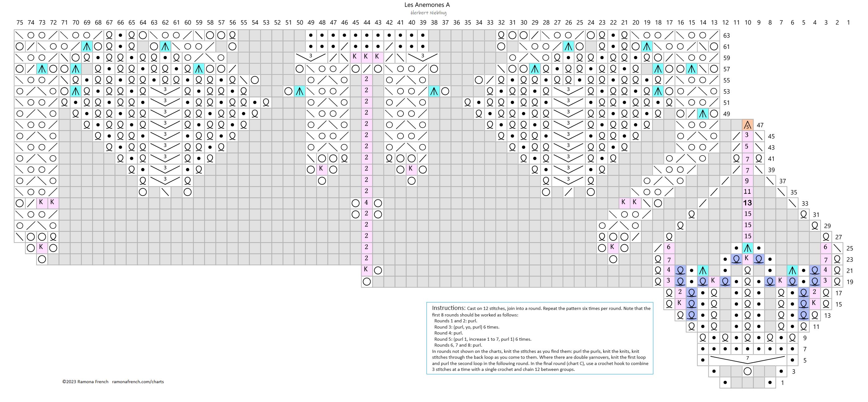Select column header number 38
Viewport: 868px width, 402px height.
pos(434,23)
